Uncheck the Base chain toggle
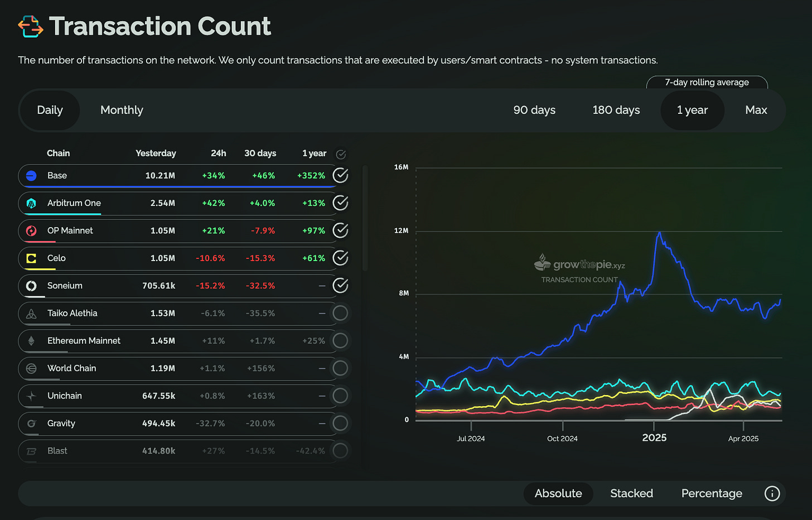 [340, 175]
